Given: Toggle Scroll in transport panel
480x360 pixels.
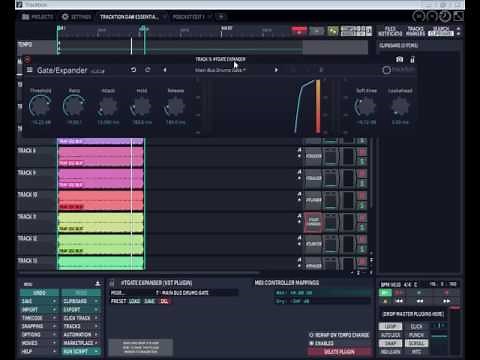Looking at the screenshot, I should [x=416, y=343].
